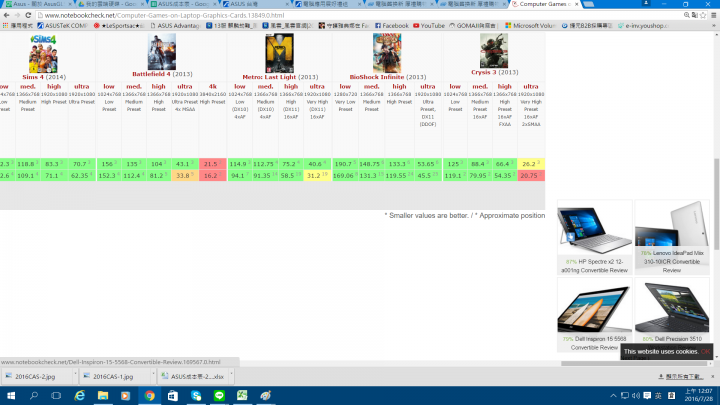
Task: Open Excel from the taskbar
Action: 242,395
